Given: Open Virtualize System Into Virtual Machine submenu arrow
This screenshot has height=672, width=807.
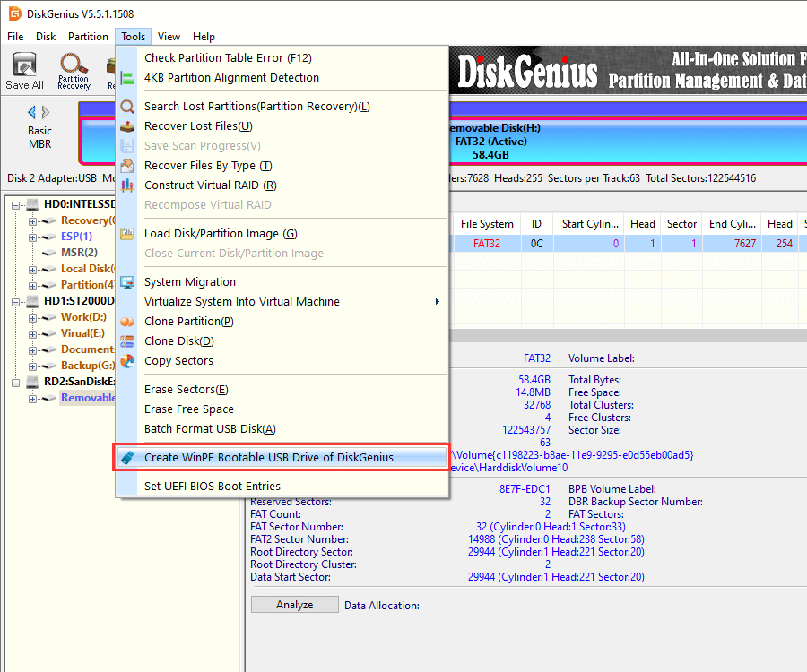Looking at the screenshot, I should [437, 302].
